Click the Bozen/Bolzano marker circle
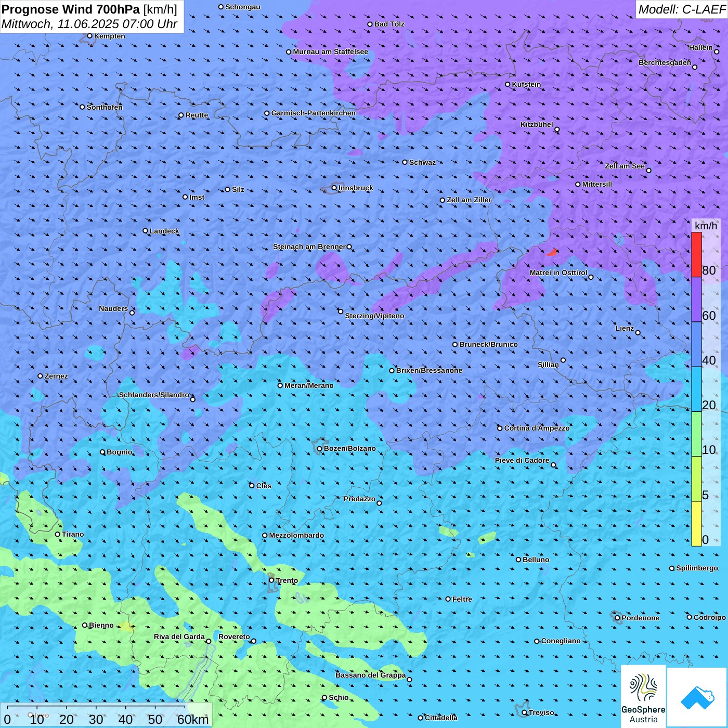Image resolution: width=728 pixels, height=728 pixels. click(319, 448)
